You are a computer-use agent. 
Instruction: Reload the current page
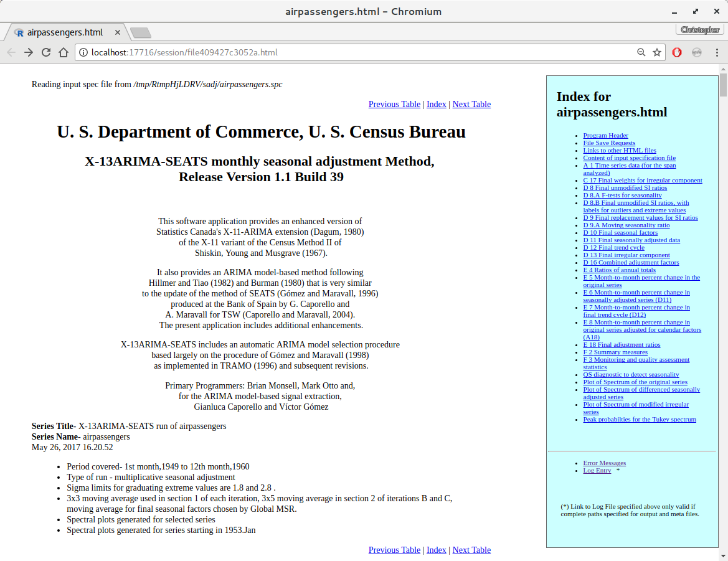point(46,52)
